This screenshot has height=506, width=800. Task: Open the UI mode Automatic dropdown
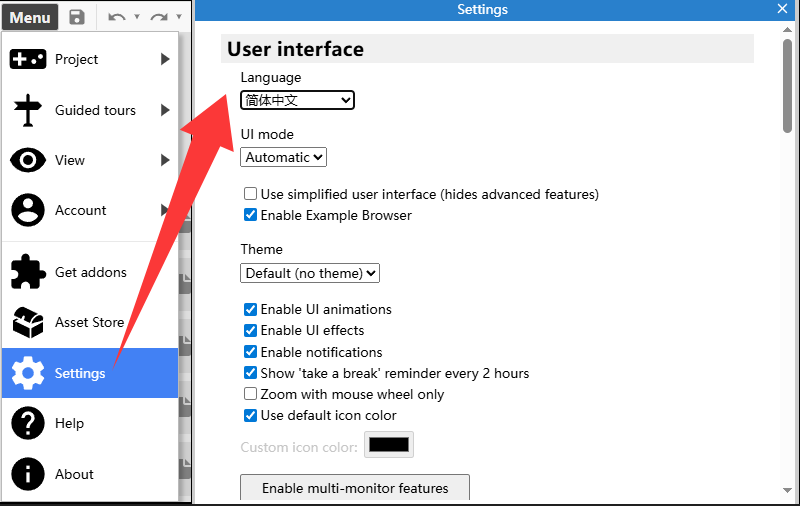click(284, 157)
